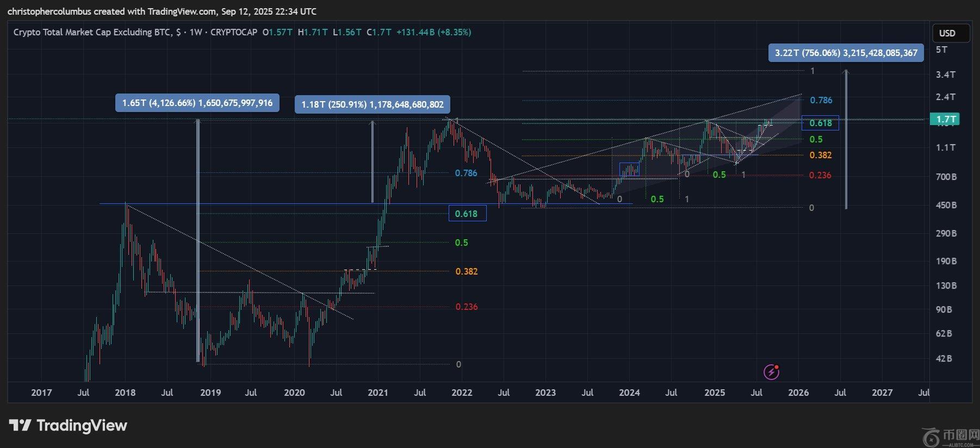
Task: Click the 2021 label on time axis
Action: (x=378, y=393)
